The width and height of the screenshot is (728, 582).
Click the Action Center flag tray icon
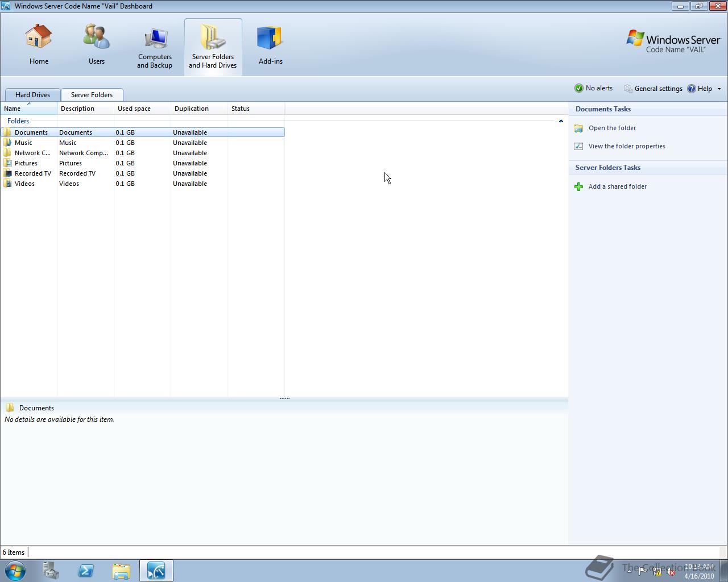point(642,572)
